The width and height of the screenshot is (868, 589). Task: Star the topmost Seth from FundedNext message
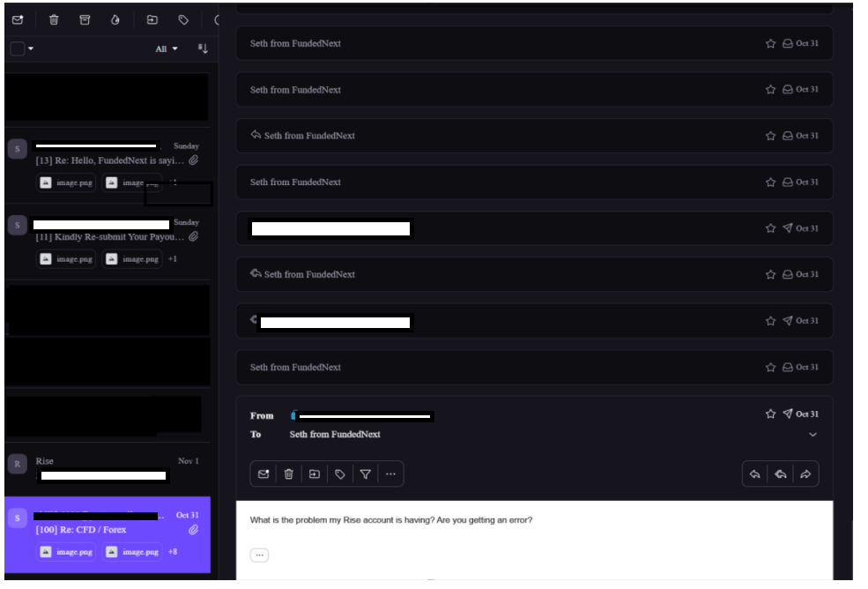[770, 43]
